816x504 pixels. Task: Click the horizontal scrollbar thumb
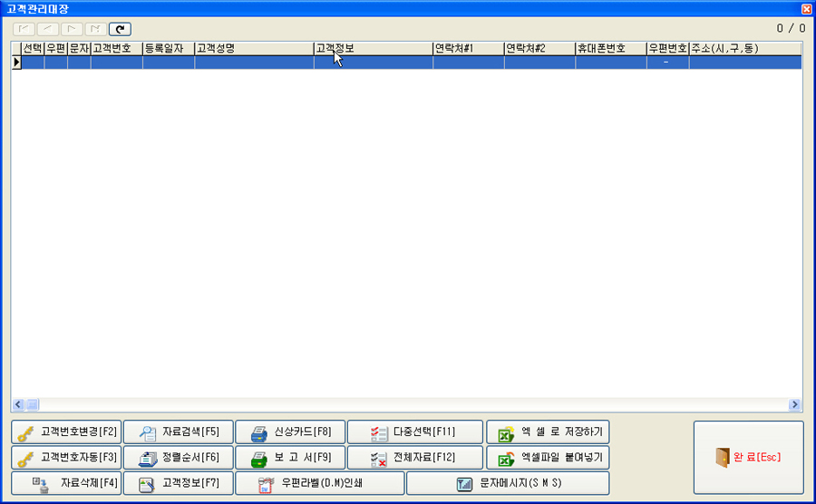click(x=33, y=404)
